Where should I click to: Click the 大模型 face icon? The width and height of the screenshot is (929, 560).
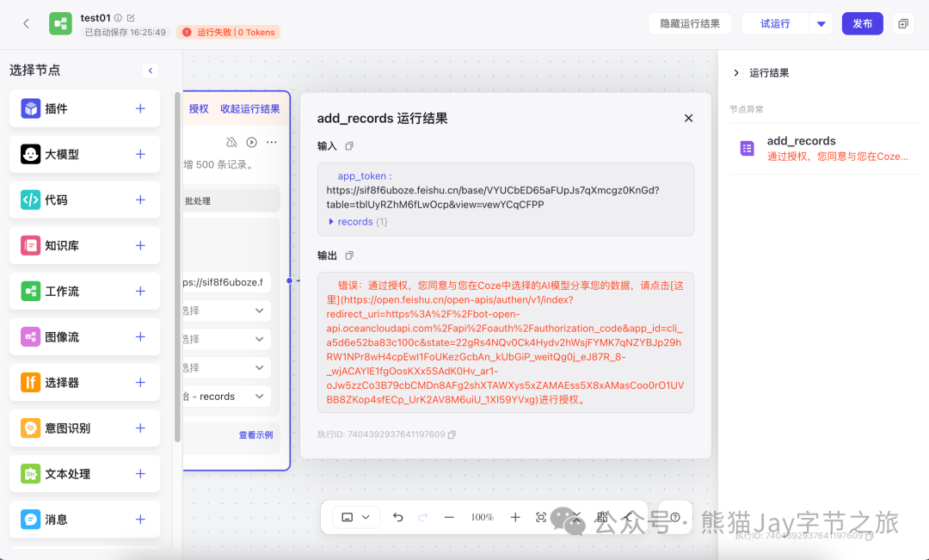tap(30, 154)
